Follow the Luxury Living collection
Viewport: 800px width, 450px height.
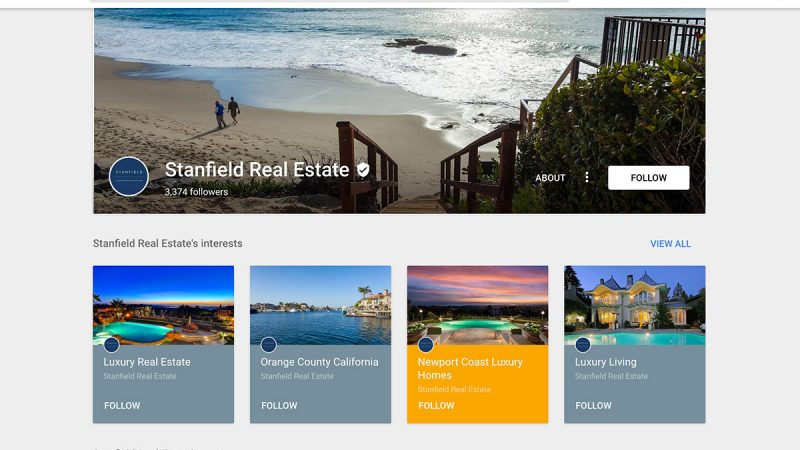[x=593, y=406]
